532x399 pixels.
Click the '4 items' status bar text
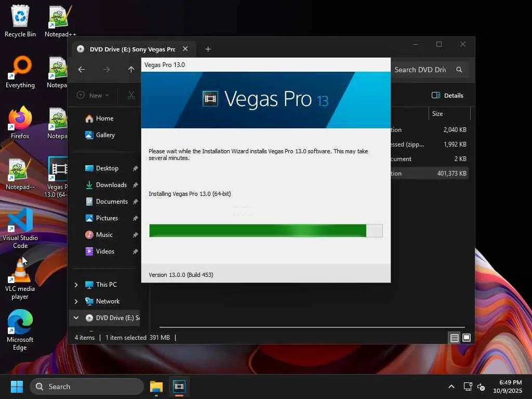[x=85, y=338]
